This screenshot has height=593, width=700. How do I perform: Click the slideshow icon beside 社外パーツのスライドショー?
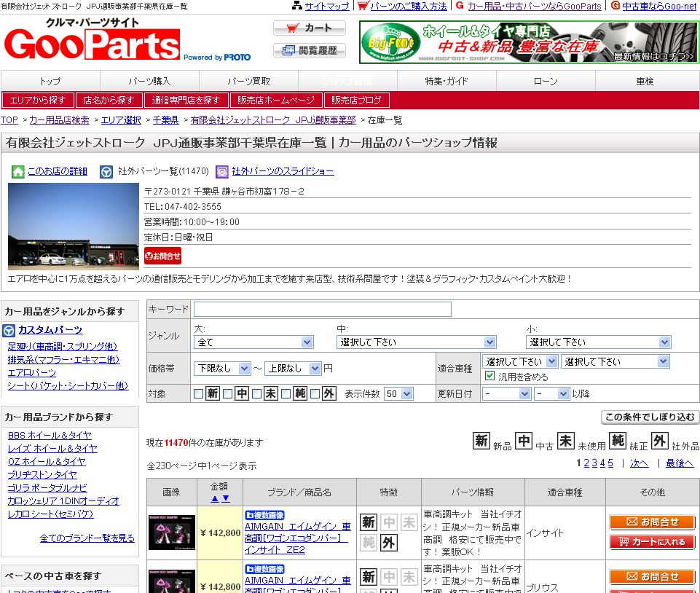[x=222, y=171]
